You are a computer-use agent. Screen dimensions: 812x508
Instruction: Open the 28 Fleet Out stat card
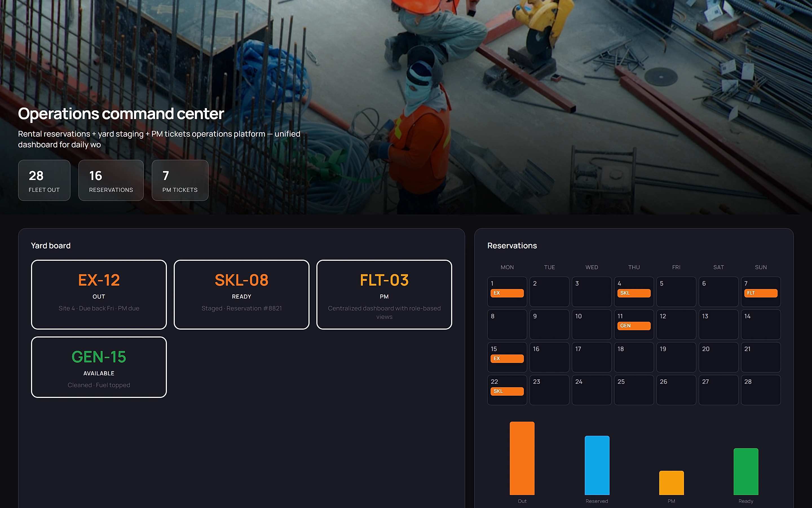pyautogui.click(x=44, y=180)
